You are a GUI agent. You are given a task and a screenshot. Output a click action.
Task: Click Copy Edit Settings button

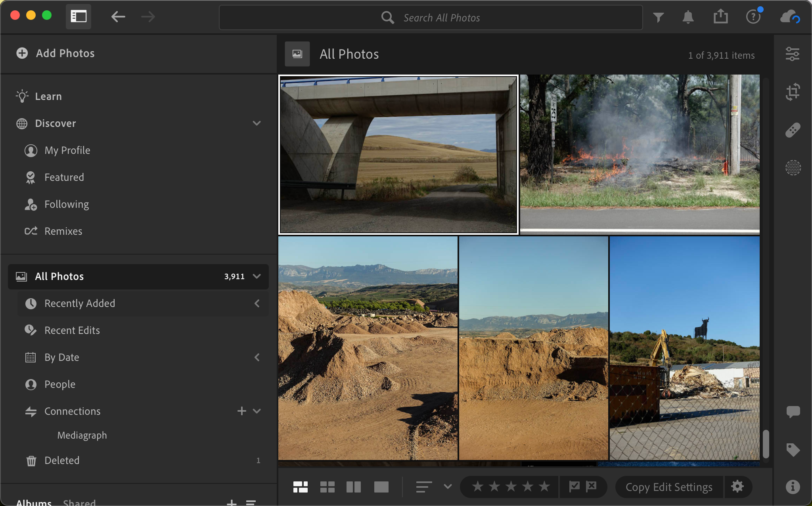669,487
